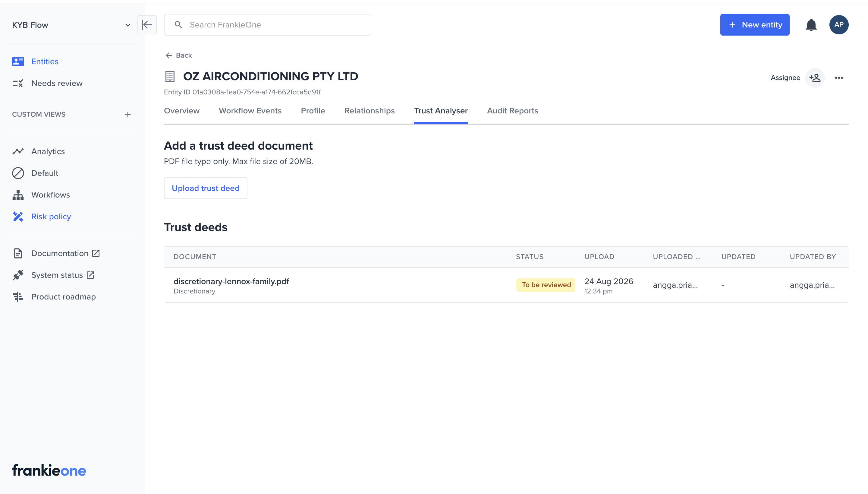Screen dimensions: 868x494
Task: Click the UPDATED BY column header
Action: [813, 257]
